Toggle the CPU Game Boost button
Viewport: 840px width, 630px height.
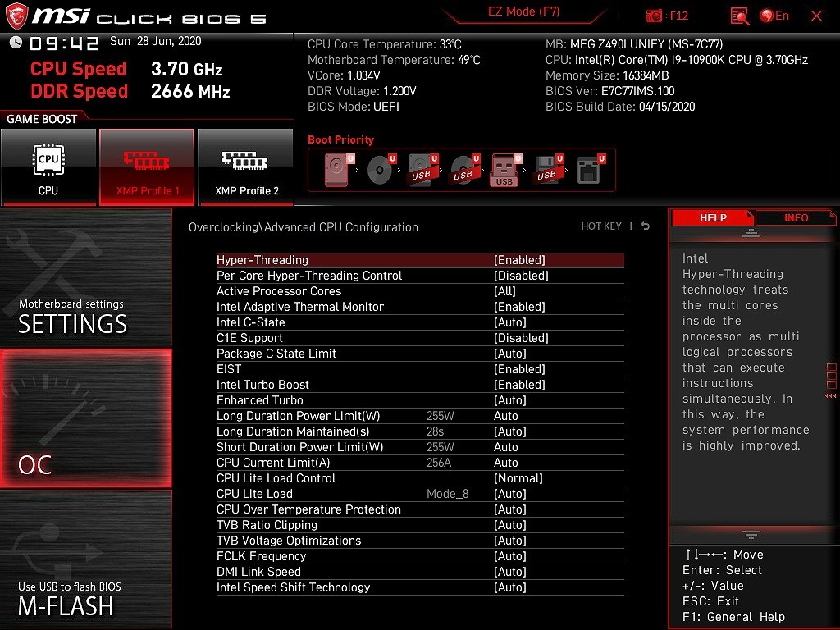point(48,167)
